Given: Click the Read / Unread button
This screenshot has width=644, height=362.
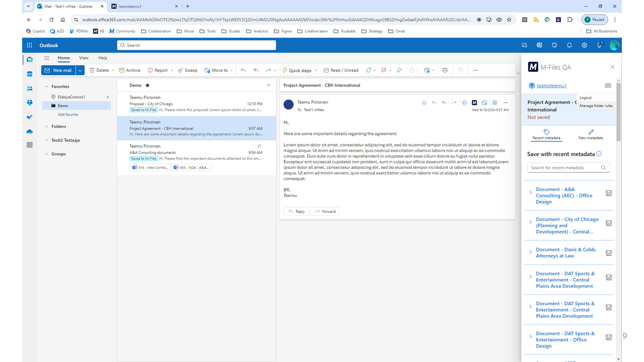Looking at the screenshot, I should click(x=341, y=70).
